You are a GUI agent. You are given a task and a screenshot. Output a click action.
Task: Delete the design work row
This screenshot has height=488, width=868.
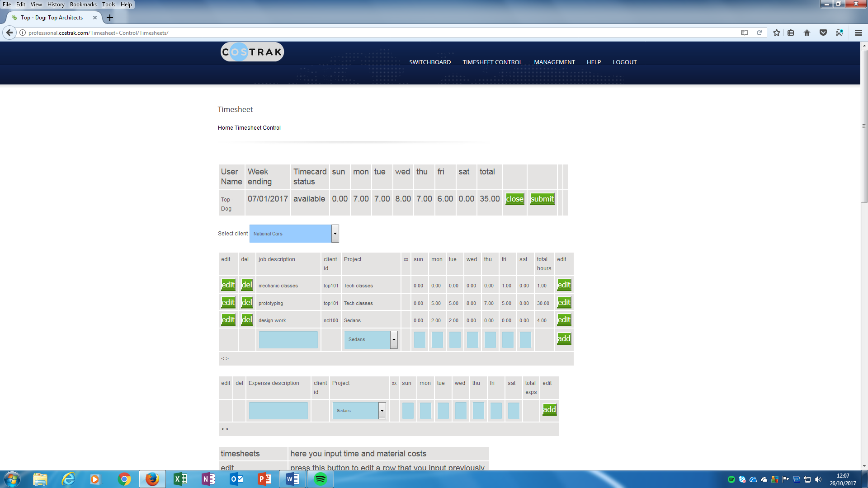coord(247,319)
